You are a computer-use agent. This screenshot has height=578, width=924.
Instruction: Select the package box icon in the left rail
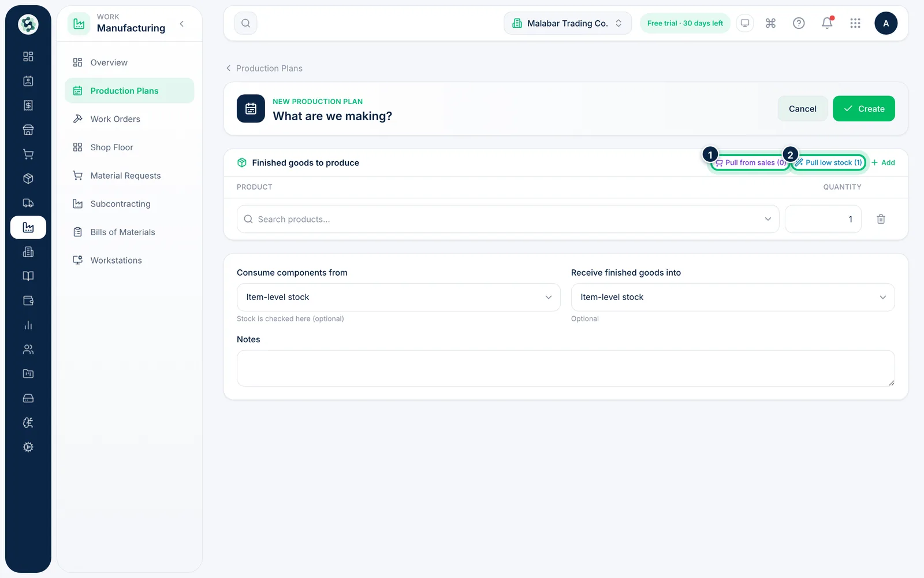point(28,179)
